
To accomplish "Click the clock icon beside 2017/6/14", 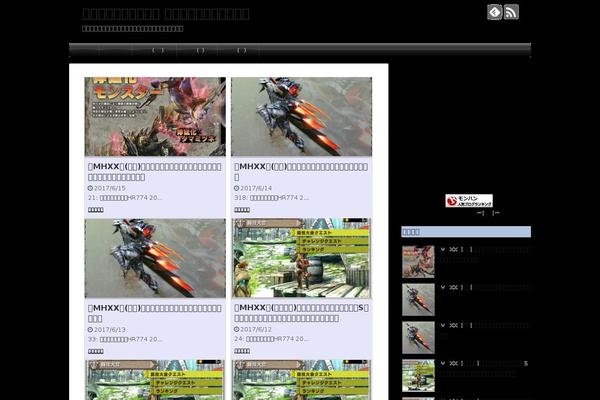I will coord(236,188).
